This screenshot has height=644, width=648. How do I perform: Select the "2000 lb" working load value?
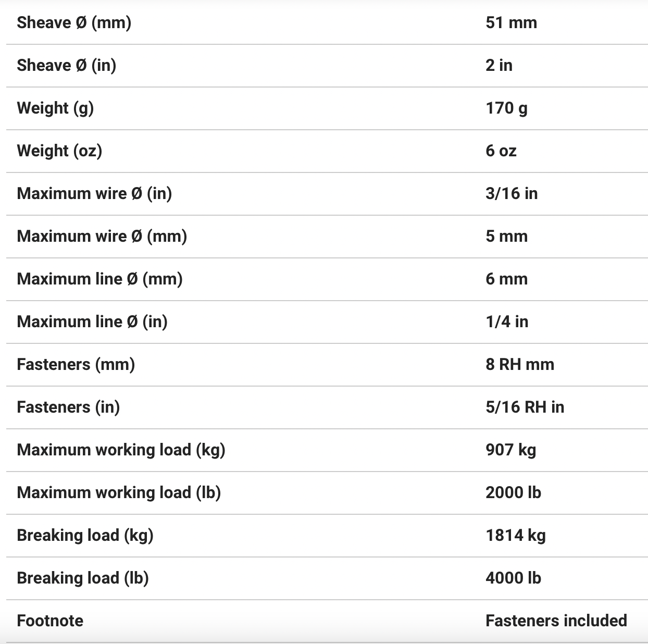tap(513, 492)
